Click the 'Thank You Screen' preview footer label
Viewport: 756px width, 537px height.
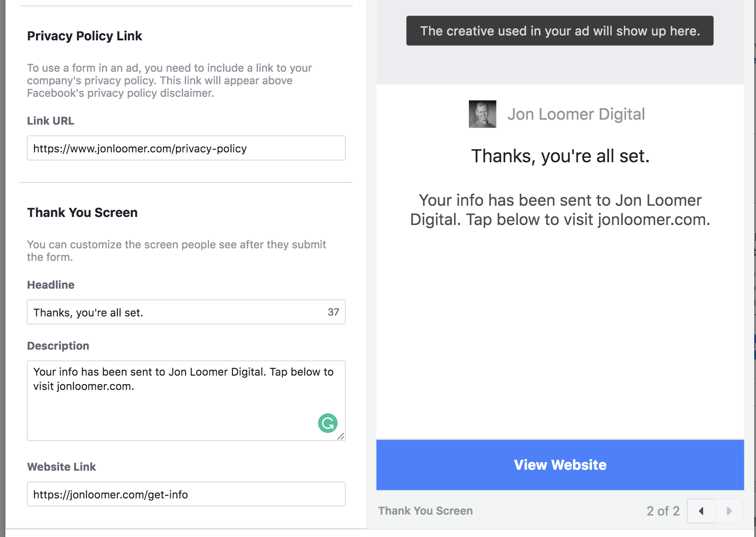pos(425,511)
